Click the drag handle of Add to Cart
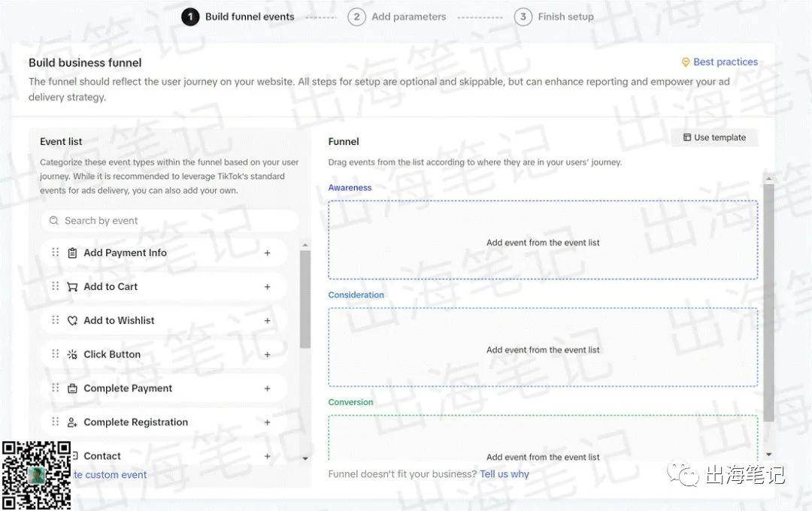The height and width of the screenshot is (511, 812). pos(56,286)
